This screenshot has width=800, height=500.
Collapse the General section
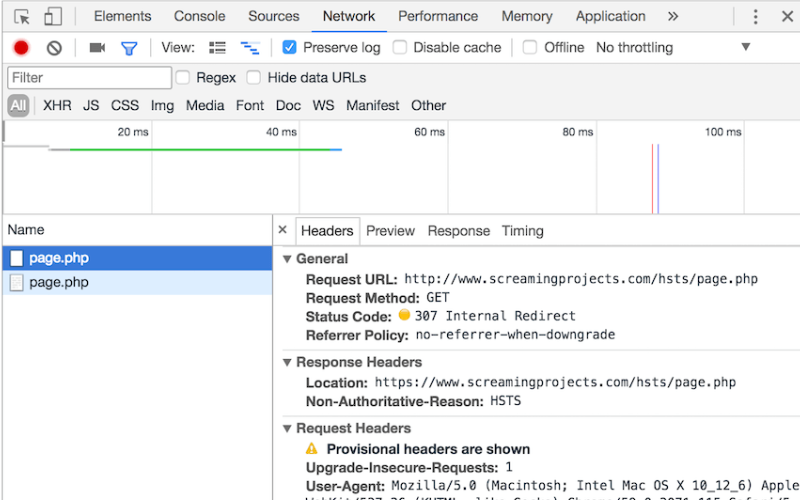(x=287, y=259)
